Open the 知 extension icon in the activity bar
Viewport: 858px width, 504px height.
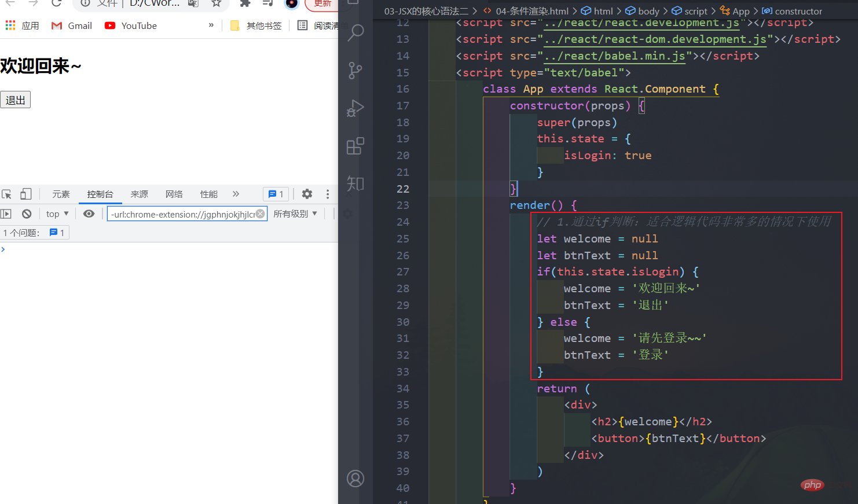coord(355,183)
